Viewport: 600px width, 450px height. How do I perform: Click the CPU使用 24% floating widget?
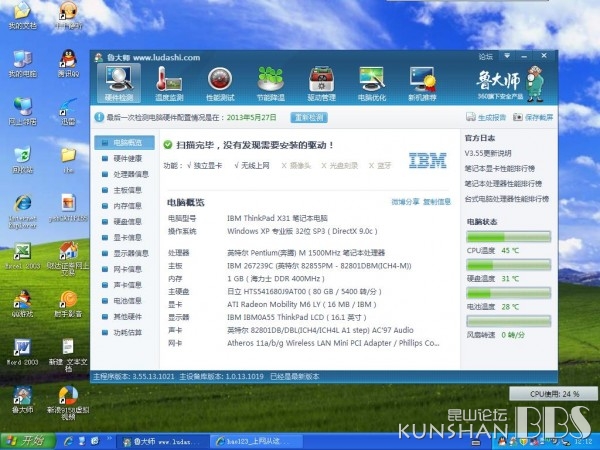point(554,394)
